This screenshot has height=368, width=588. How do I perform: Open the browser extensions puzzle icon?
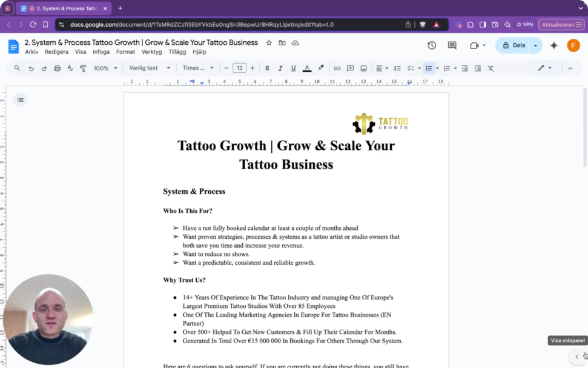point(471,25)
